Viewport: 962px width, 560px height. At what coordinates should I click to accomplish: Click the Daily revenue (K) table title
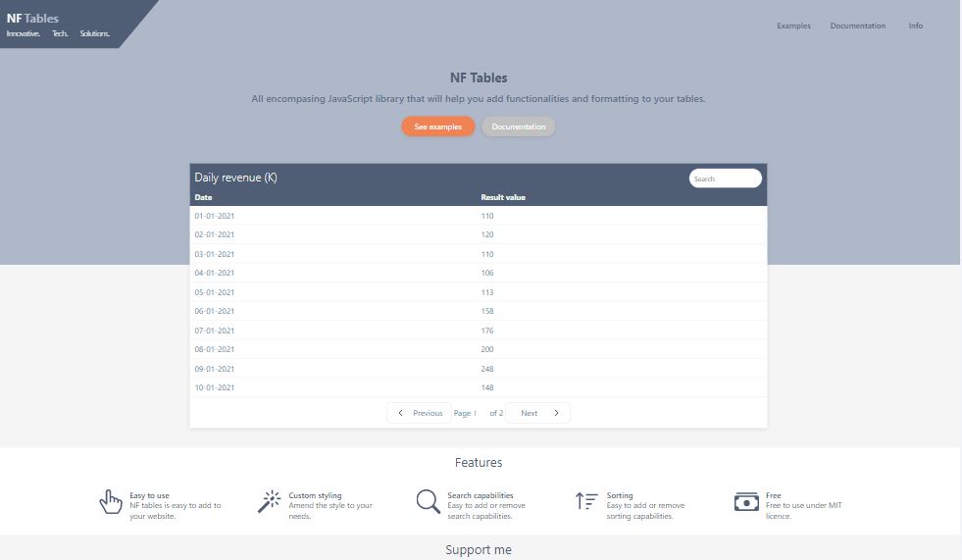[x=235, y=178]
